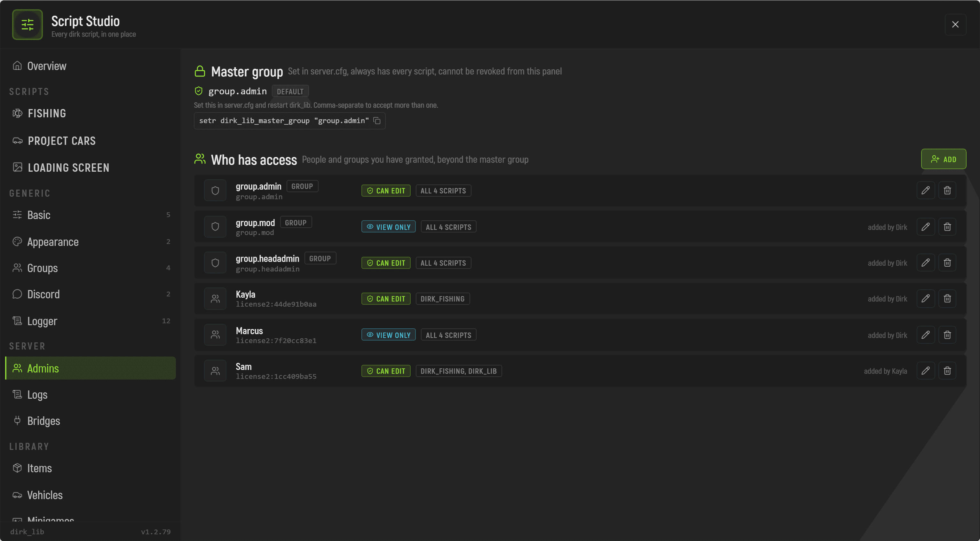This screenshot has height=541, width=980.
Task: Edit the group.admin access row
Action: pyautogui.click(x=926, y=191)
